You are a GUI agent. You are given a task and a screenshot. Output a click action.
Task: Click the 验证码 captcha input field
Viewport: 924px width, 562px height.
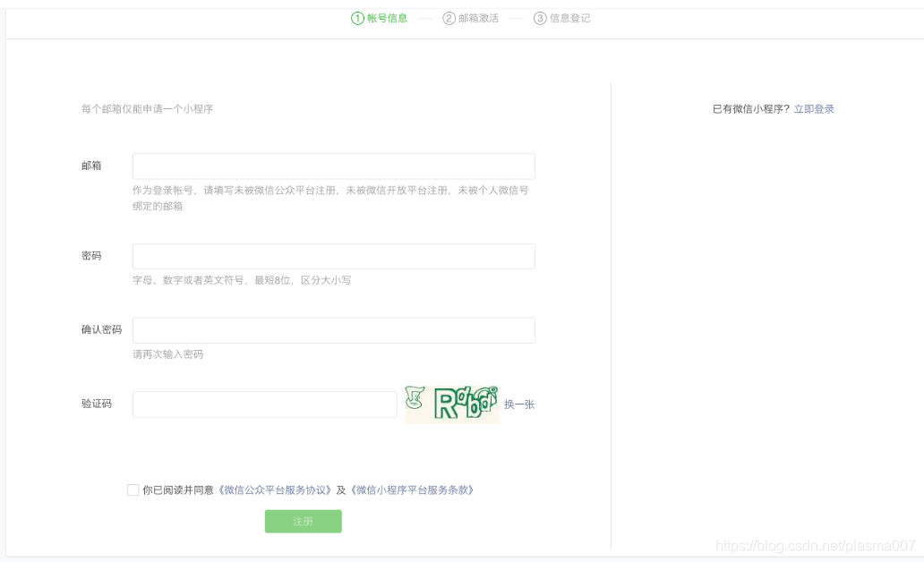[x=264, y=404]
